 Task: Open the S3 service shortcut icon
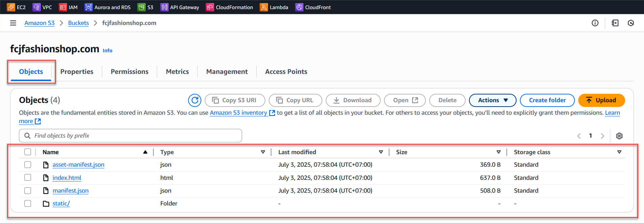pyautogui.click(x=141, y=7)
